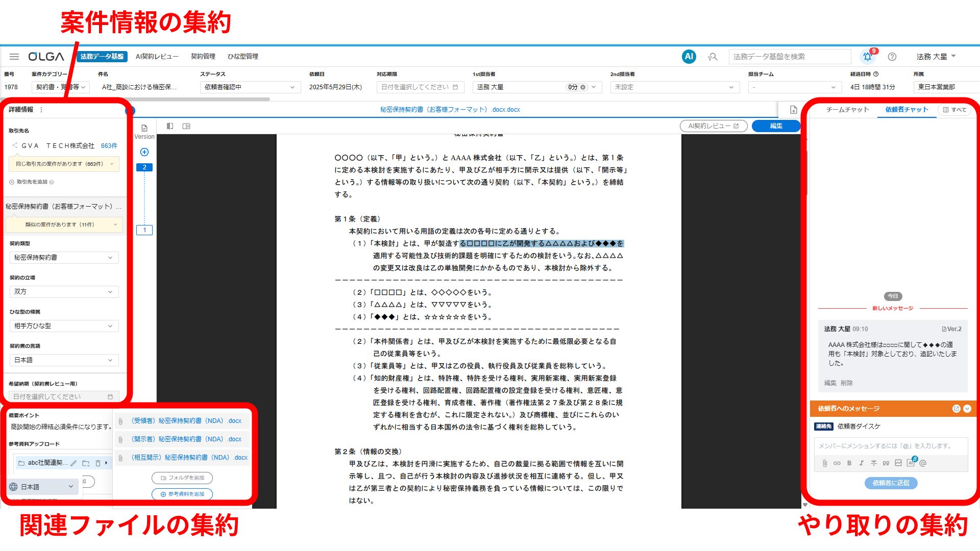Open 案件カテゴリー dropdown 契約書・覚書等
The height and width of the screenshot is (551, 980).
pyautogui.click(x=61, y=87)
